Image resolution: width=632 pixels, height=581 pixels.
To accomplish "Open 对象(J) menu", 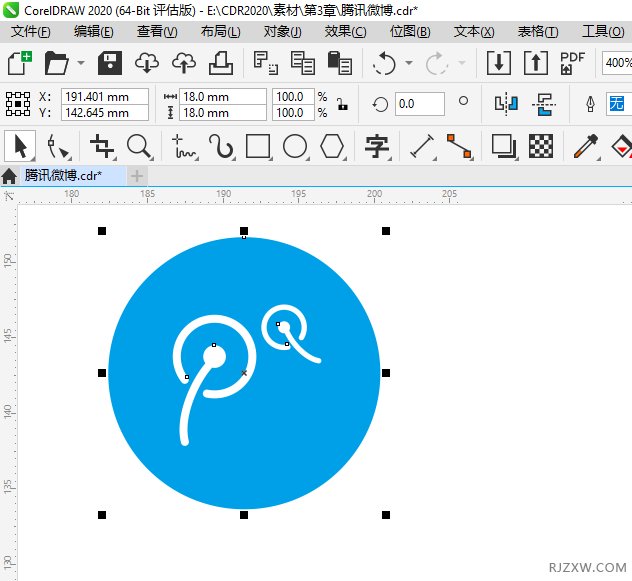I will [282, 31].
